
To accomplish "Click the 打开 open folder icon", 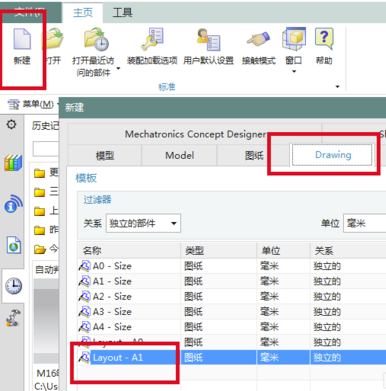I will (53, 39).
